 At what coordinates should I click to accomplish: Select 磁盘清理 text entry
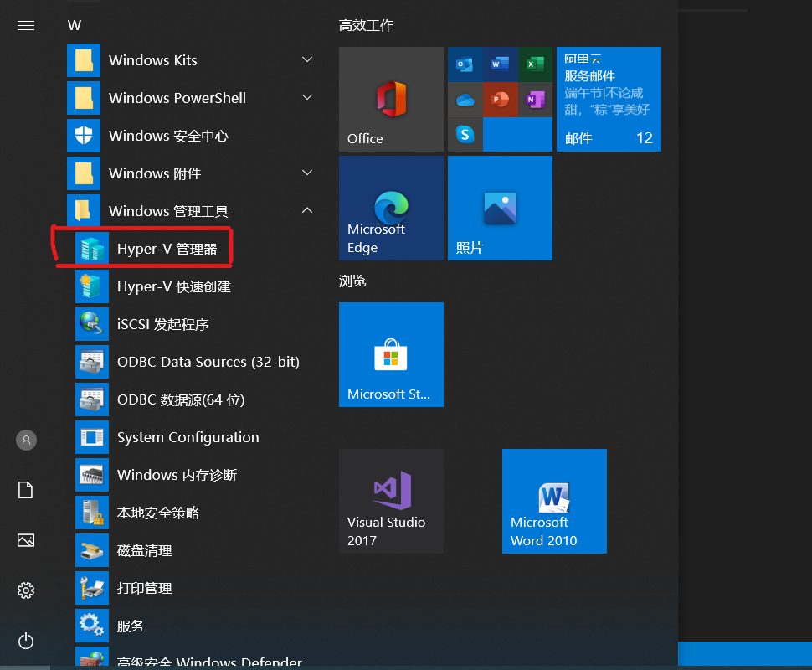point(144,550)
